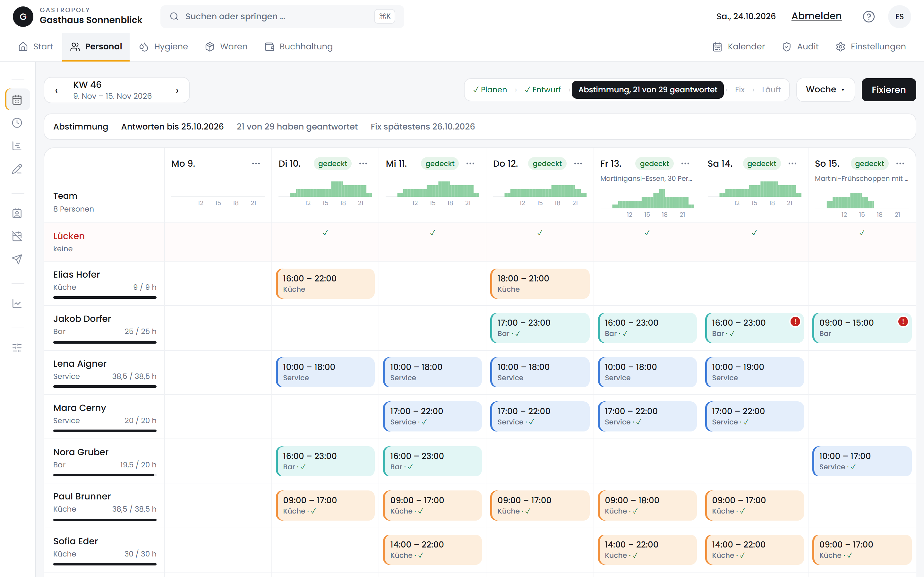Image resolution: width=924 pixels, height=577 pixels.
Task: Switch to the Hygiene tab
Action: pos(164,46)
